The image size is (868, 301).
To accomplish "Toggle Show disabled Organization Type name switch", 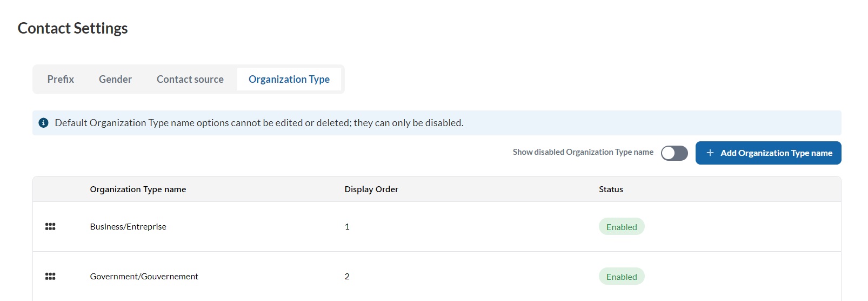I will (x=674, y=153).
